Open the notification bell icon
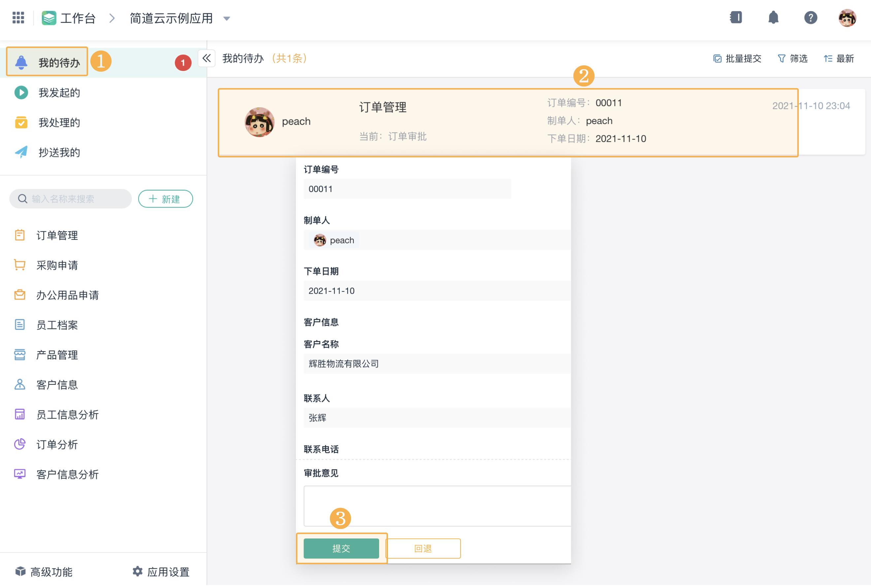871x588 pixels. pyautogui.click(x=773, y=17)
